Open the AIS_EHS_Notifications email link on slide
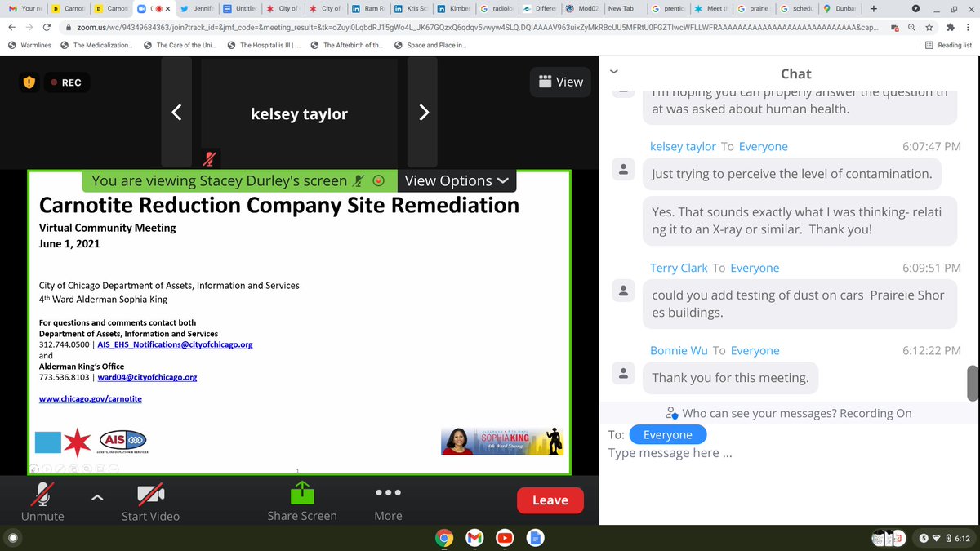This screenshot has height=551, width=980. coord(174,345)
